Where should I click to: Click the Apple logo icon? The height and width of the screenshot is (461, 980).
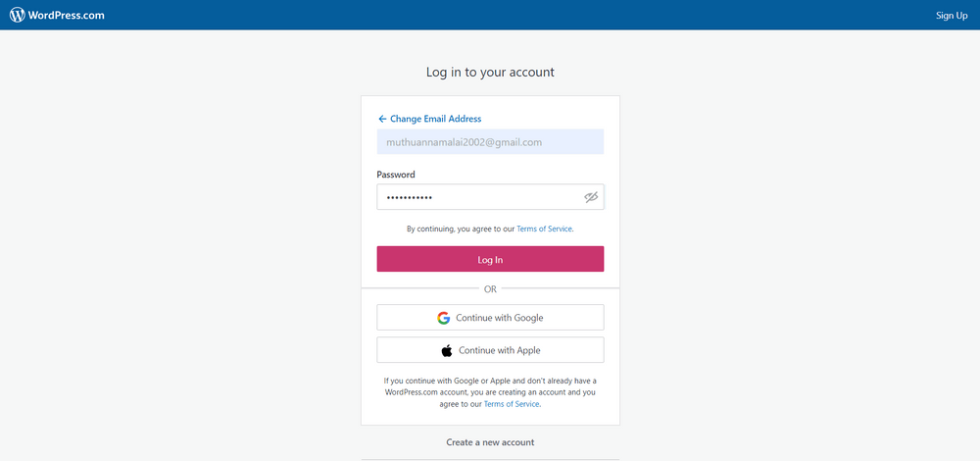(447, 350)
